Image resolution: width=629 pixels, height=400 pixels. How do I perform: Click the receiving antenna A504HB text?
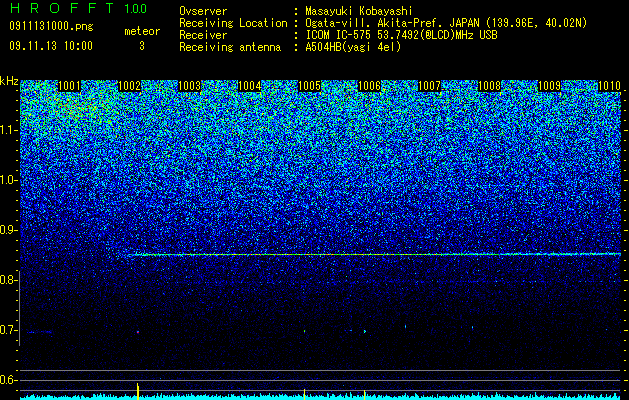pos(353,47)
